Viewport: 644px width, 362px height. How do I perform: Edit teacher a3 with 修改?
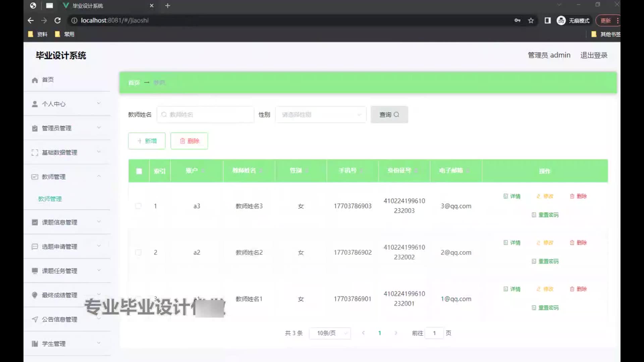click(545, 196)
